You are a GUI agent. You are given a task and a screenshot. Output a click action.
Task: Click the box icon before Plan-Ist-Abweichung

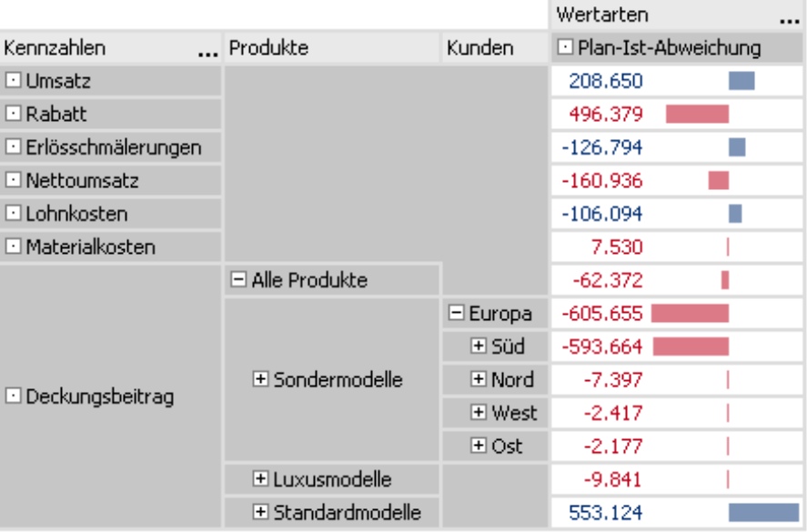[565, 47]
